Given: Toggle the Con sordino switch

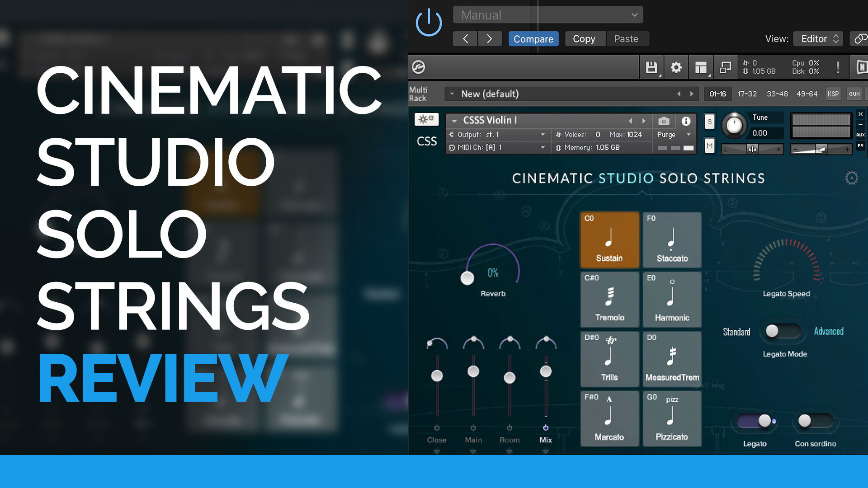Looking at the screenshot, I should point(815,421).
